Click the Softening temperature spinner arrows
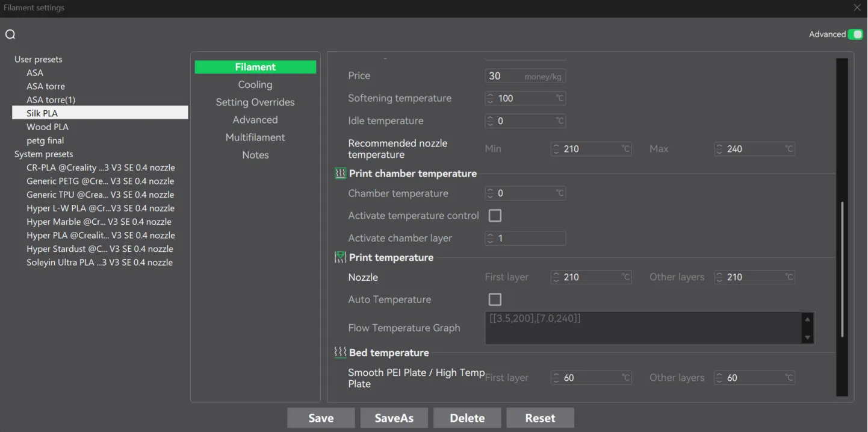The image size is (868, 432). click(490, 98)
